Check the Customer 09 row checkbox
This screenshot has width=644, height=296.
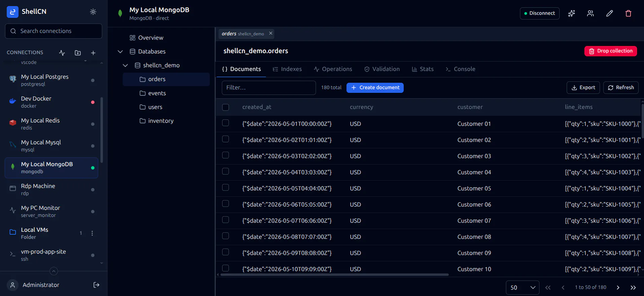[226, 252]
